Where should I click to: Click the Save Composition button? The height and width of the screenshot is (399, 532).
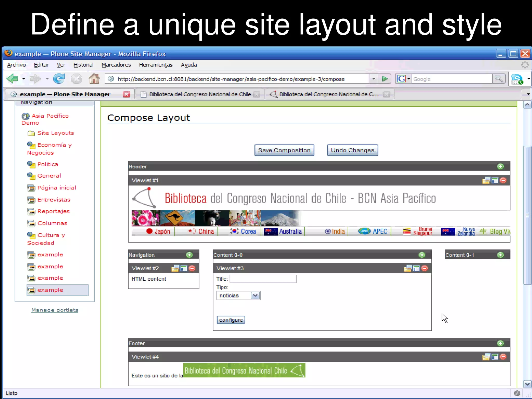point(284,150)
